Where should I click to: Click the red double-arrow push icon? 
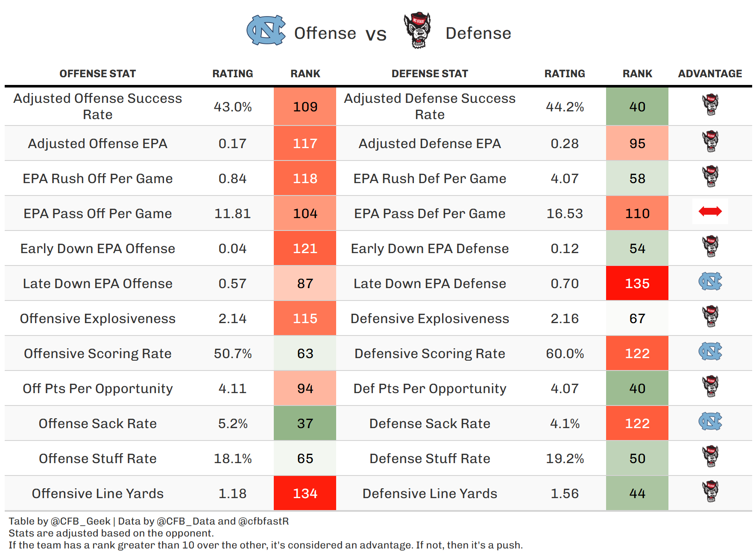(x=710, y=211)
